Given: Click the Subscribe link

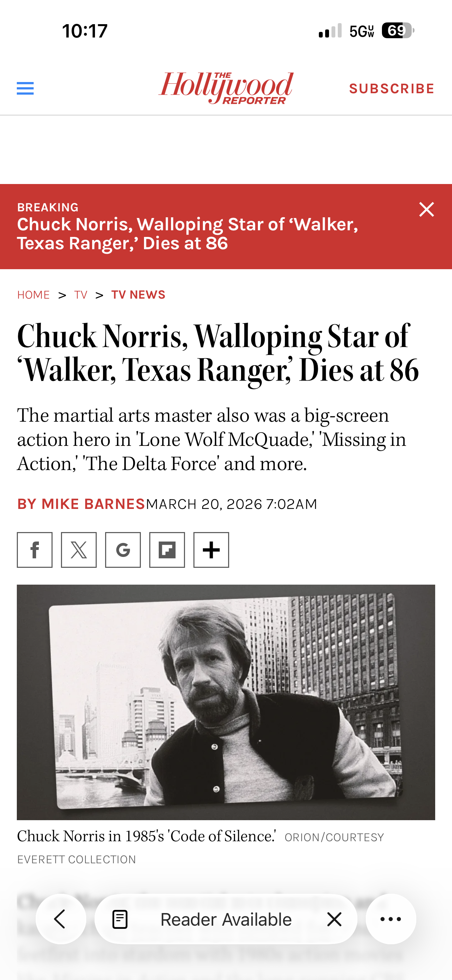Looking at the screenshot, I should click(391, 88).
